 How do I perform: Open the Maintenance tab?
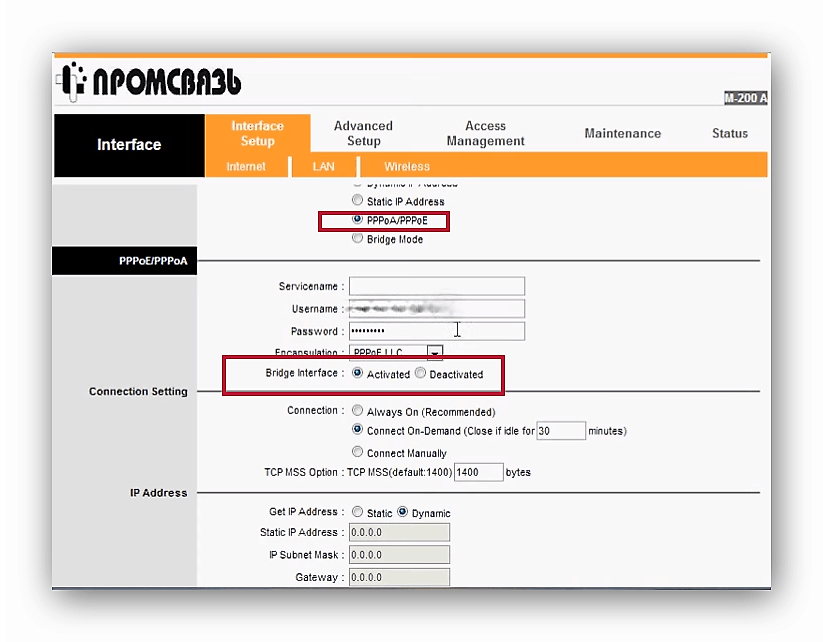[622, 133]
